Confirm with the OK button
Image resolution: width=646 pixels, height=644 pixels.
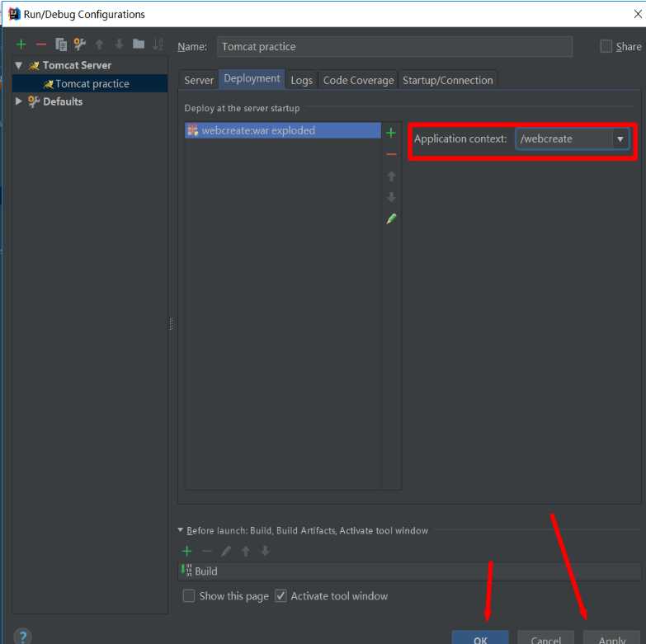[x=480, y=637]
